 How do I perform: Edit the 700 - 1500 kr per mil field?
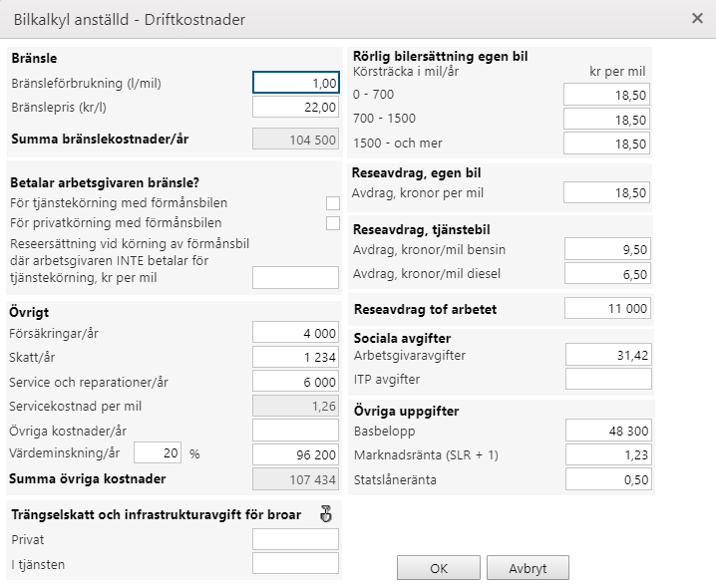point(607,120)
